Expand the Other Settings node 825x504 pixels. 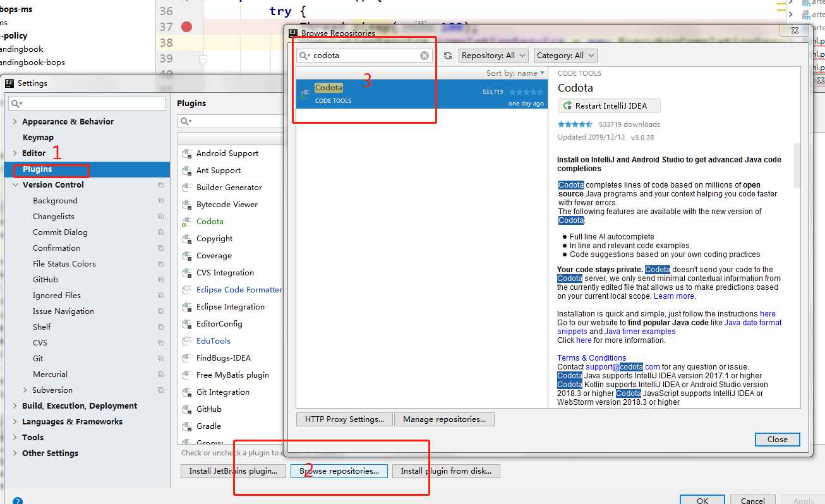(x=15, y=453)
